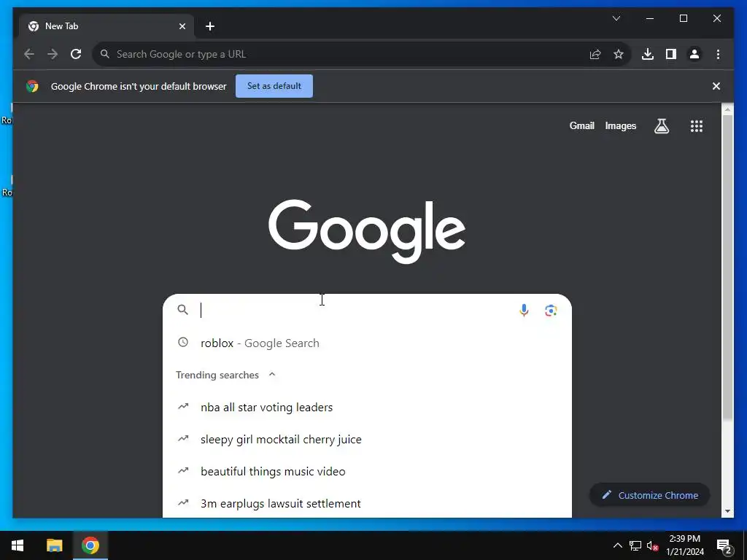Click Customize Chrome button
This screenshot has height=560, width=747.
coord(649,495)
